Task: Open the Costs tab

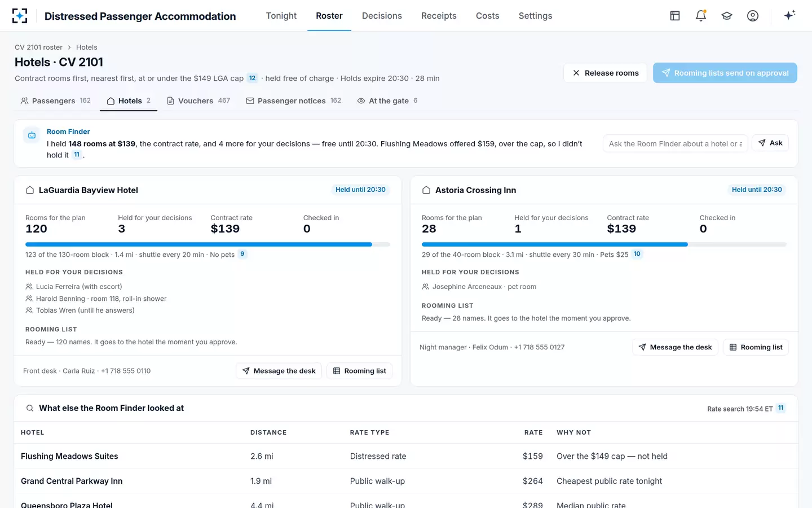Action: click(x=488, y=16)
